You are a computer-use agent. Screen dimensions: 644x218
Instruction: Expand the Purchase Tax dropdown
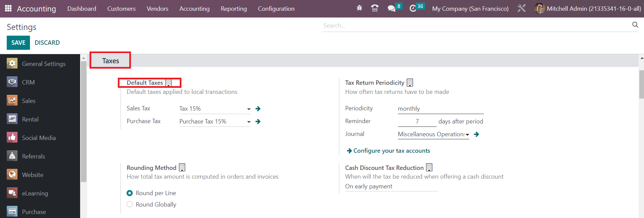point(248,122)
